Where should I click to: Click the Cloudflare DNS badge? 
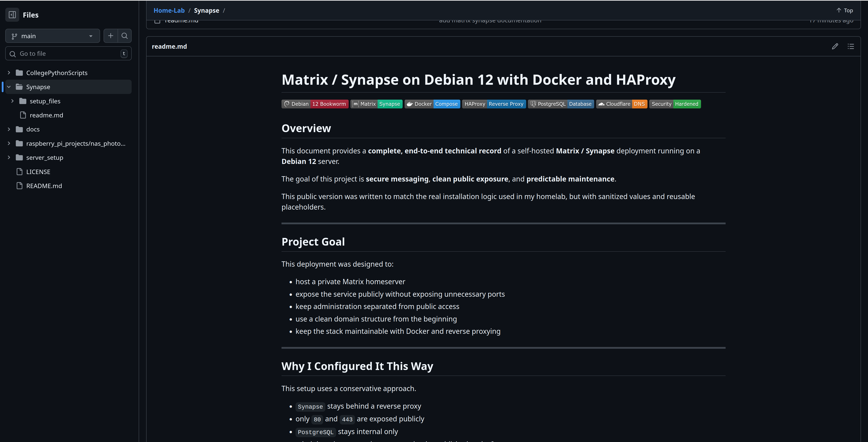pyautogui.click(x=622, y=104)
